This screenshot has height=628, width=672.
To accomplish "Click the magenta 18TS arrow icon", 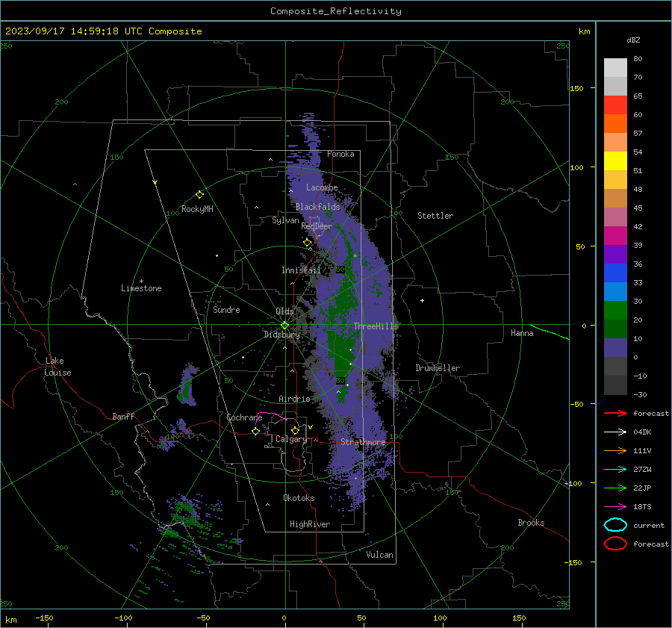I will pyautogui.click(x=615, y=507).
